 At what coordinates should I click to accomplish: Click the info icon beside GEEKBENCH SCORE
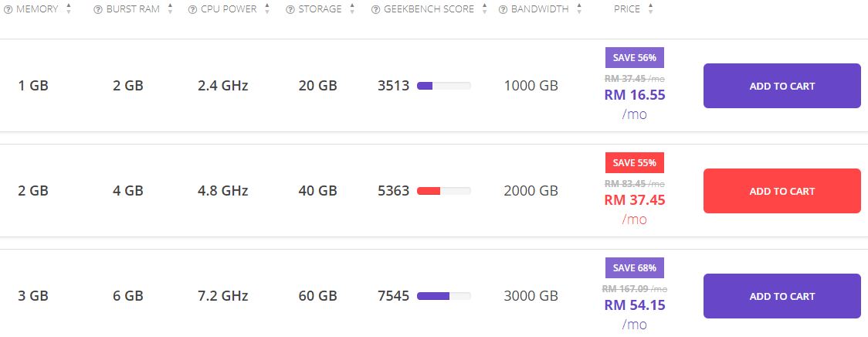[x=376, y=10]
